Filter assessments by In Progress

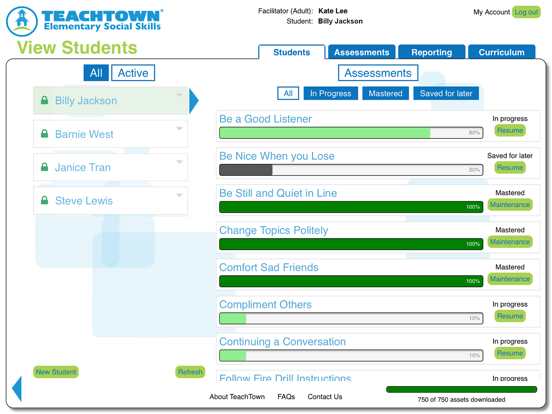tap(331, 93)
